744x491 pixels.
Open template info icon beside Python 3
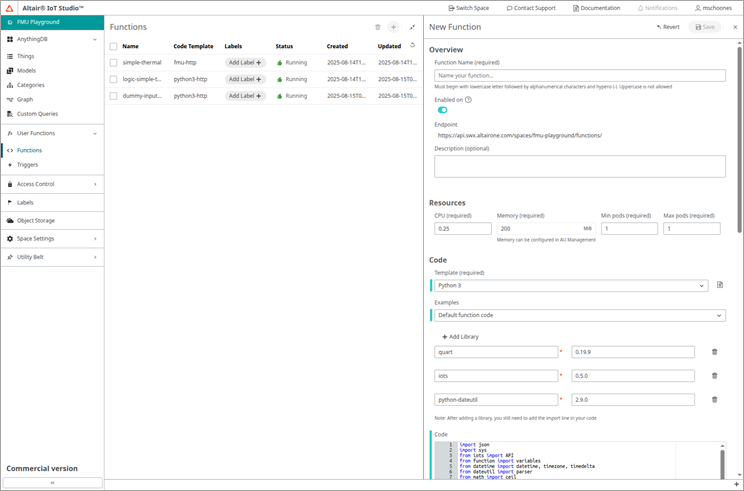pyautogui.click(x=720, y=286)
